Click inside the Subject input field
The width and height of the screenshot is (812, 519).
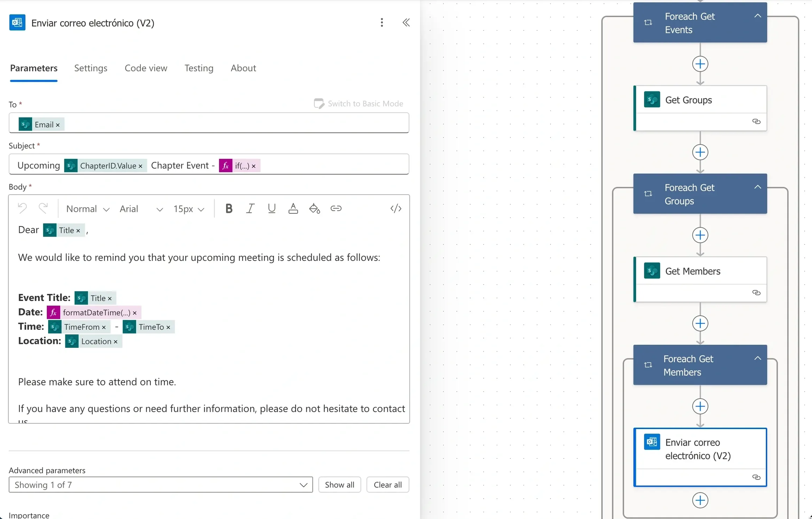pyautogui.click(x=209, y=164)
